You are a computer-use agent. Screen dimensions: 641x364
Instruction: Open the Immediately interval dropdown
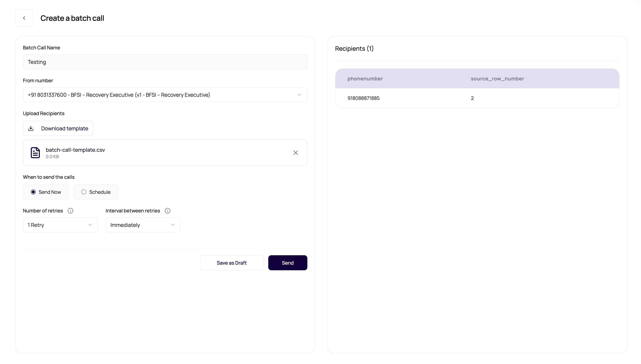click(143, 225)
